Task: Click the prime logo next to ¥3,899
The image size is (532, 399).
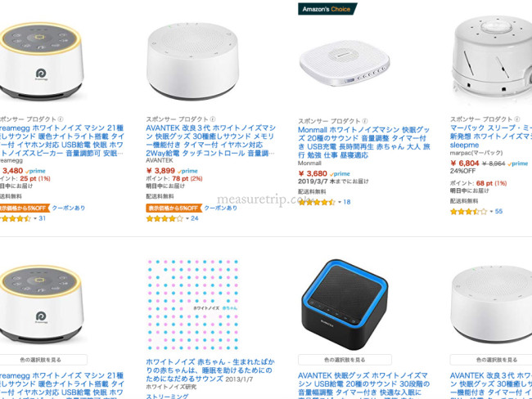Action: [187, 171]
